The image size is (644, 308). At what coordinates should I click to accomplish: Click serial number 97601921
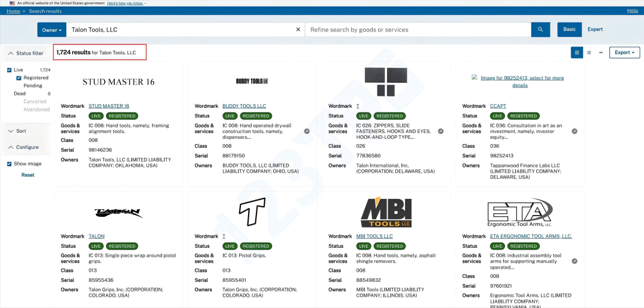click(501, 286)
